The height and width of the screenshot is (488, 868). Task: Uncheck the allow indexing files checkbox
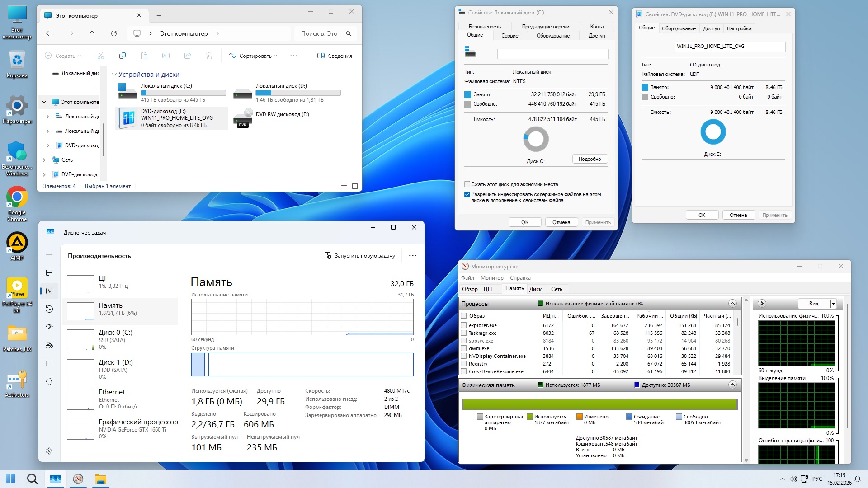point(467,194)
